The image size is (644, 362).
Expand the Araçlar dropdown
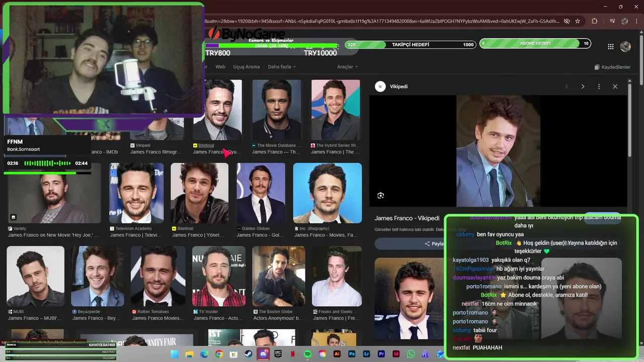(347, 67)
